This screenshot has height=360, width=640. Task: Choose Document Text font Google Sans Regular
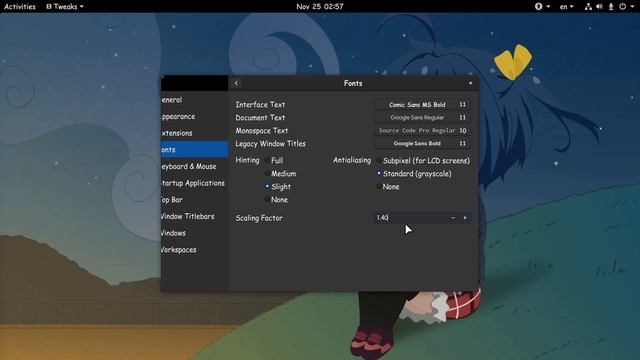click(422, 118)
